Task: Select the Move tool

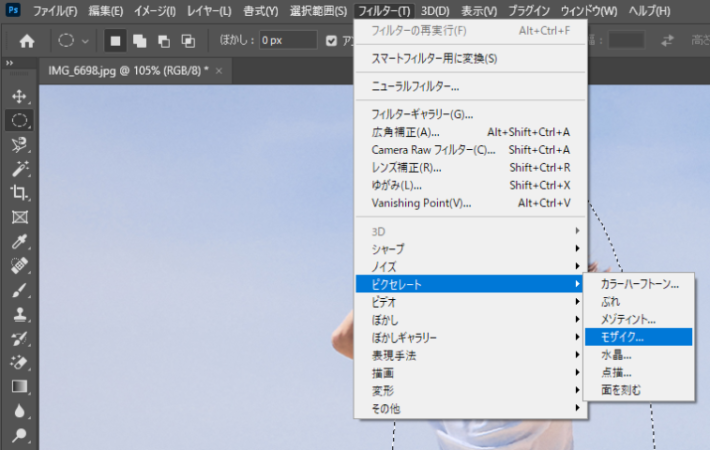Action: coord(19,96)
